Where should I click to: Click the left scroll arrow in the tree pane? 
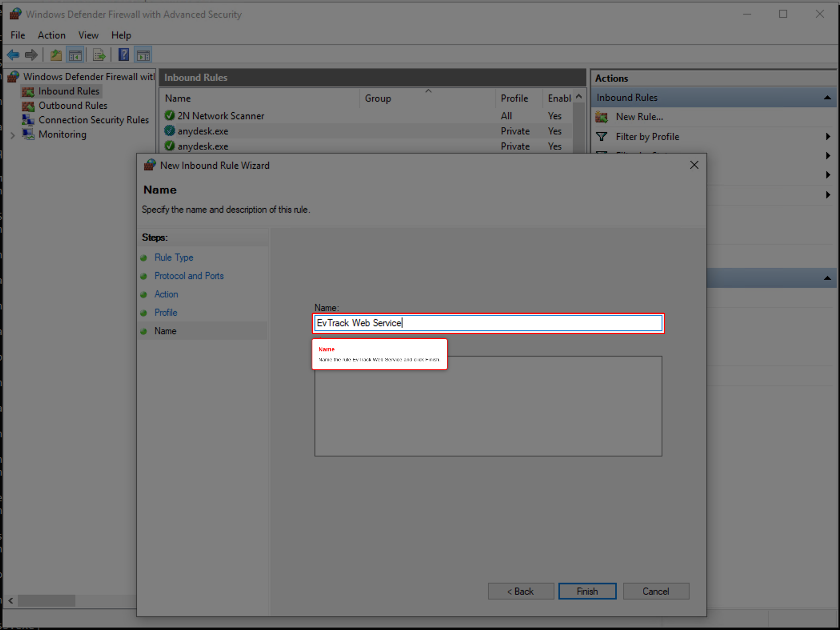click(11, 600)
